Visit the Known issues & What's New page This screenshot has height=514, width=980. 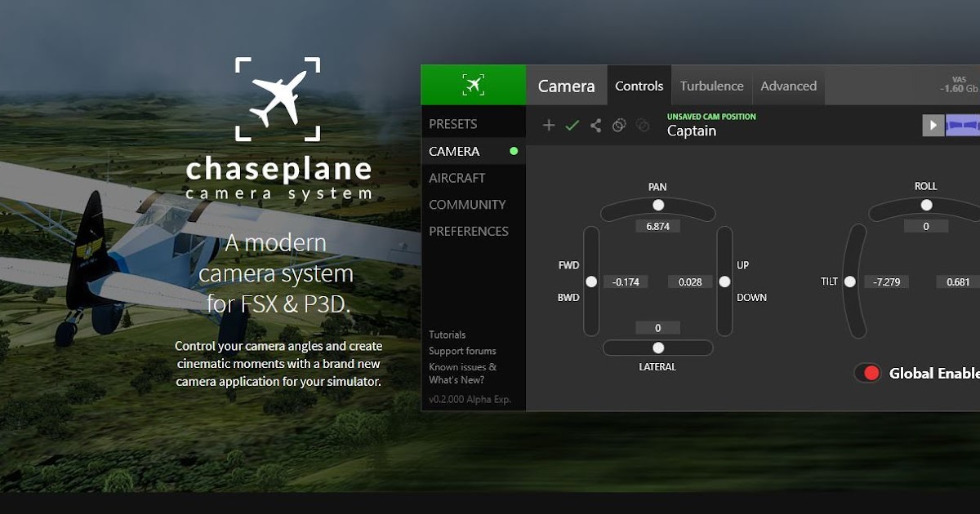(462, 373)
